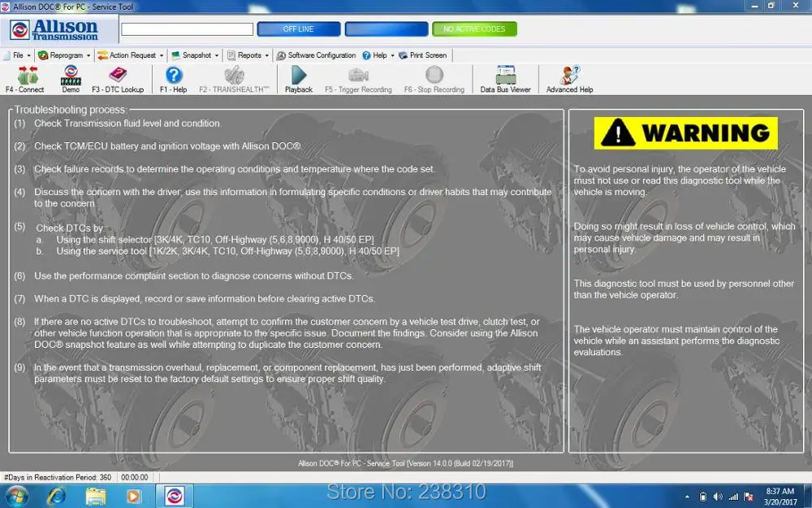Start Playback of recording
The height and width of the screenshot is (508, 812).
299,80
